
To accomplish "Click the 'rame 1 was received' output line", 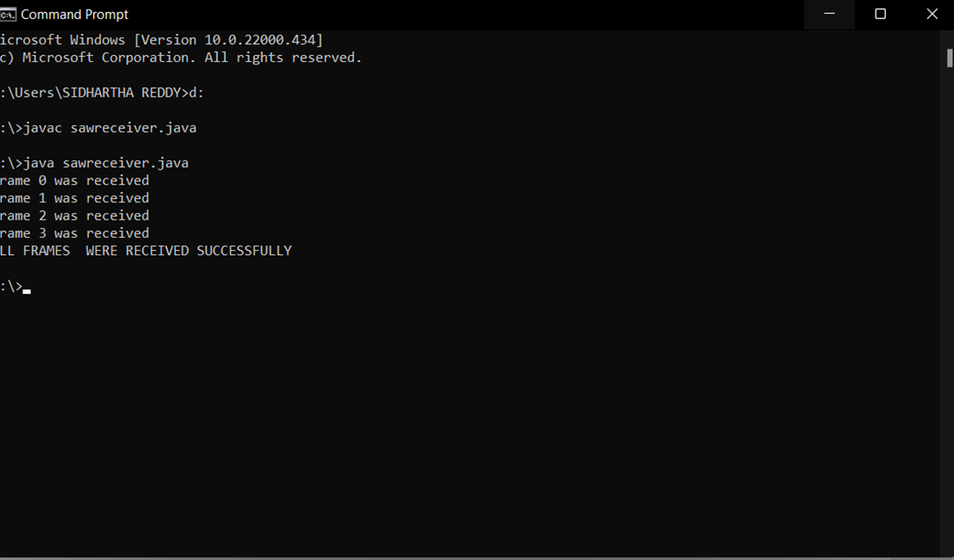I will point(74,197).
